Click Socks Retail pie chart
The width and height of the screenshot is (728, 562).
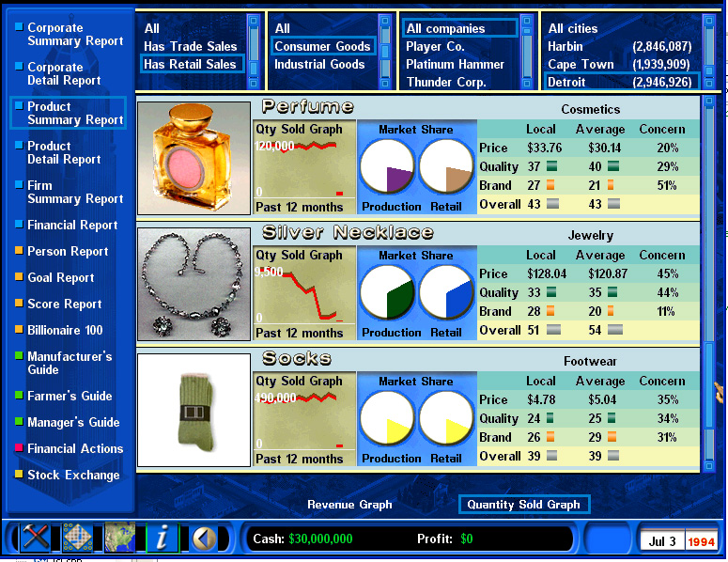(x=446, y=418)
